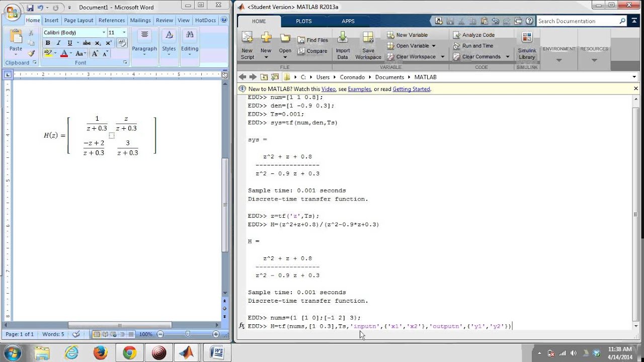644x362 pixels.
Task: Apply yellow text highlight color
Action: [x=47, y=53]
